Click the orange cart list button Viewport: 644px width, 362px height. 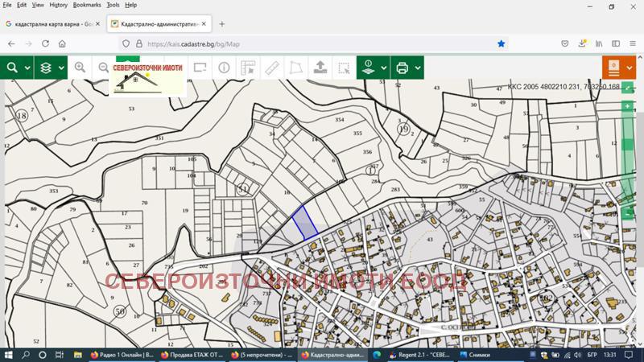618,68
